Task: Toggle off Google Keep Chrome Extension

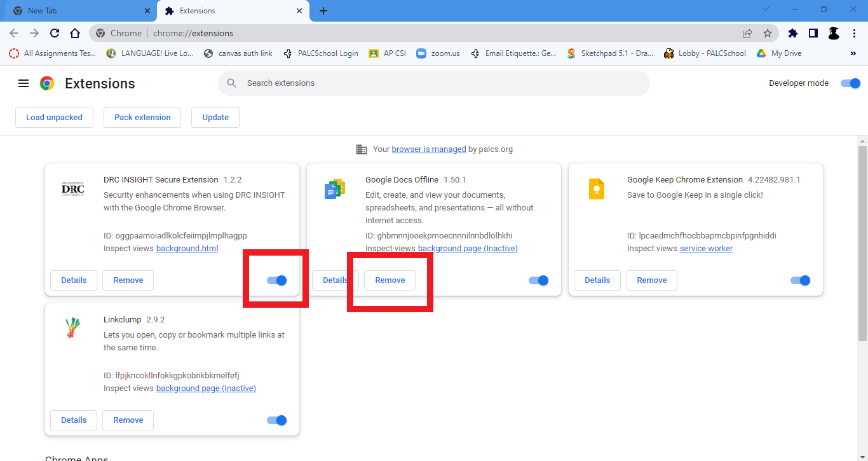Action: 800,280
